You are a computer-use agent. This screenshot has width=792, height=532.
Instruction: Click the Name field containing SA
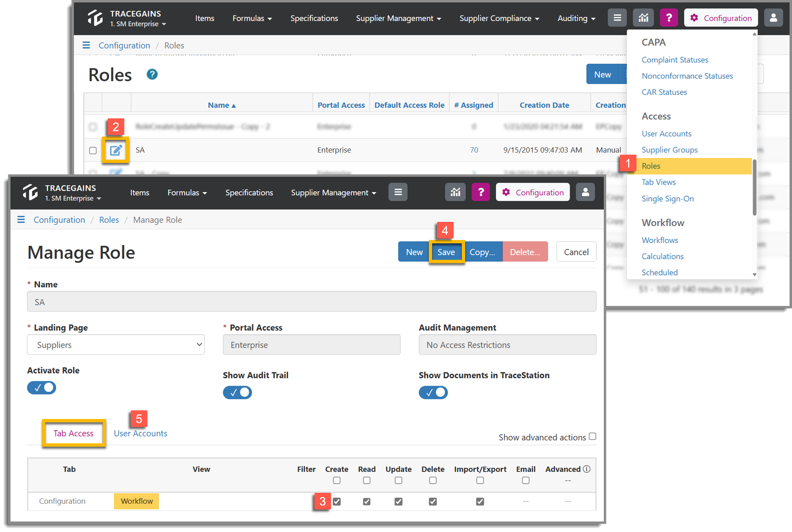tap(312, 301)
